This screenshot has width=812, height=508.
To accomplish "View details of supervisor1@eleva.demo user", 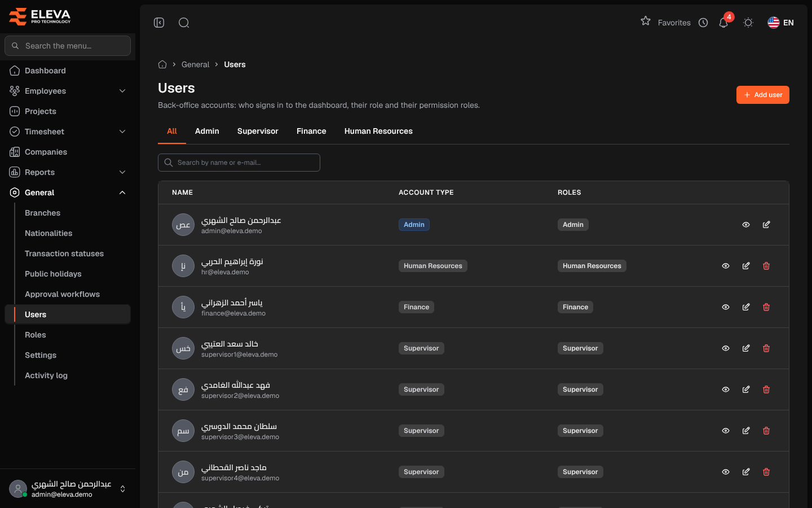I will (x=726, y=348).
